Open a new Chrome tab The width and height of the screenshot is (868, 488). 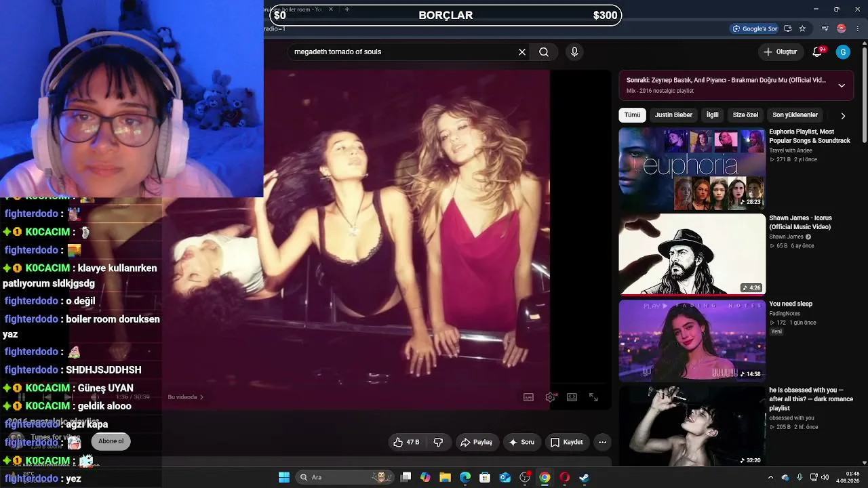[x=347, y=9]
